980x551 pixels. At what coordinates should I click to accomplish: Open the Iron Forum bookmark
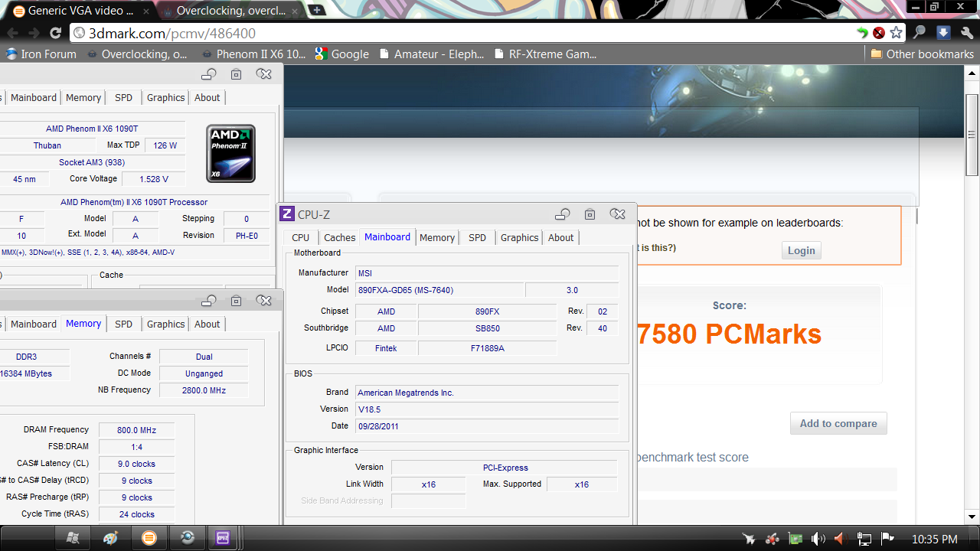click(x=41, y=54)
